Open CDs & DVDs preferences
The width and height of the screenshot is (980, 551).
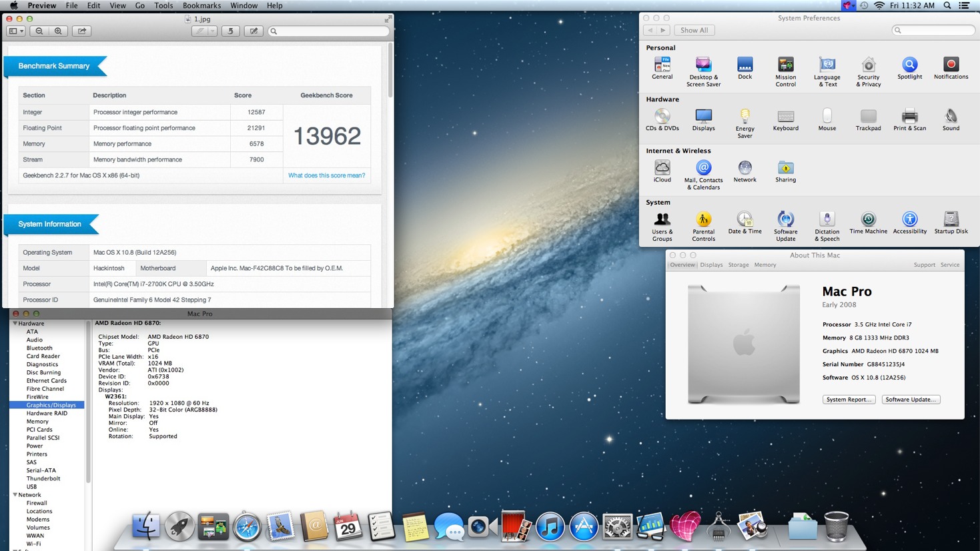click(662, 119)
